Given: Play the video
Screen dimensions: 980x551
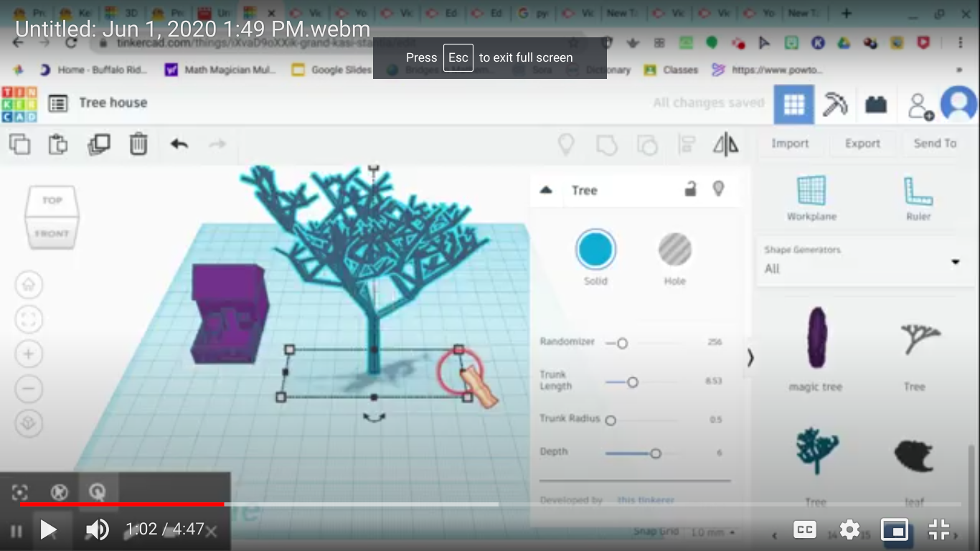Looking at the screenshot, I should coord(48,530).
